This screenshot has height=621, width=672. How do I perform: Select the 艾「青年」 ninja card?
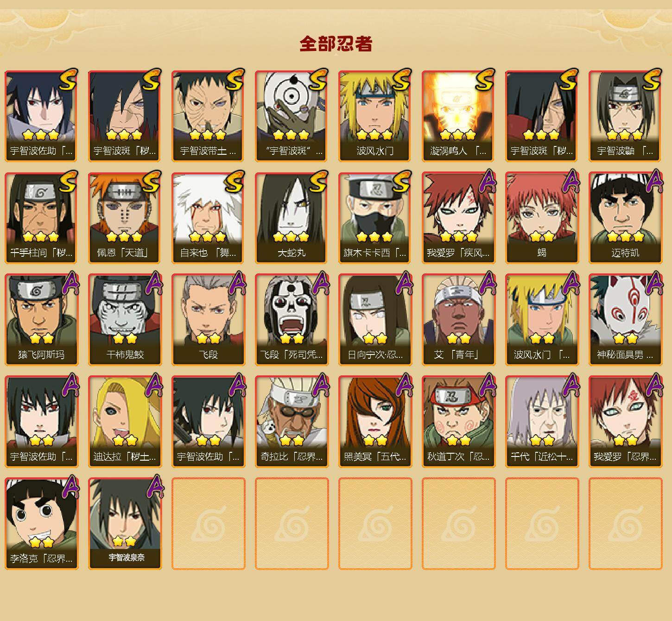(458, 320)
